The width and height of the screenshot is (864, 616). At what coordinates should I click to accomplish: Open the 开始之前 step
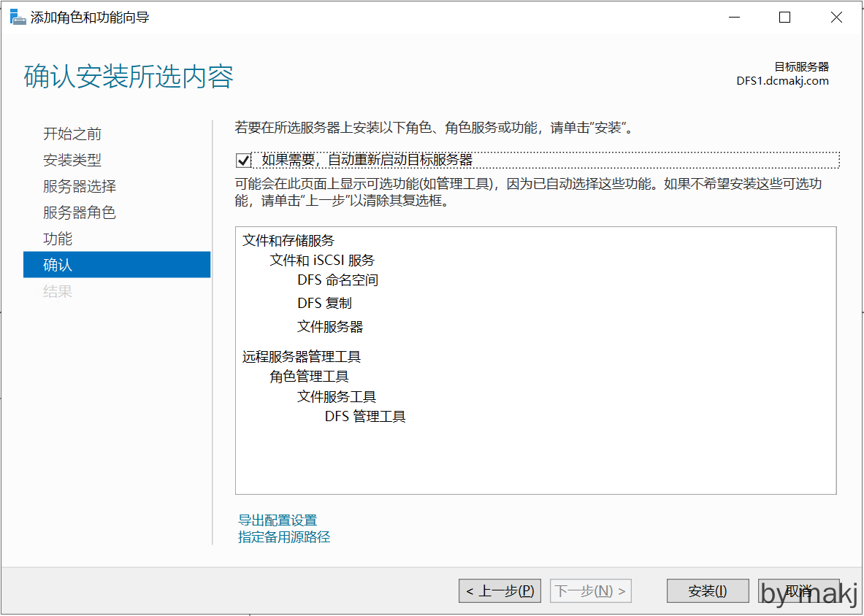pos(72,134)
